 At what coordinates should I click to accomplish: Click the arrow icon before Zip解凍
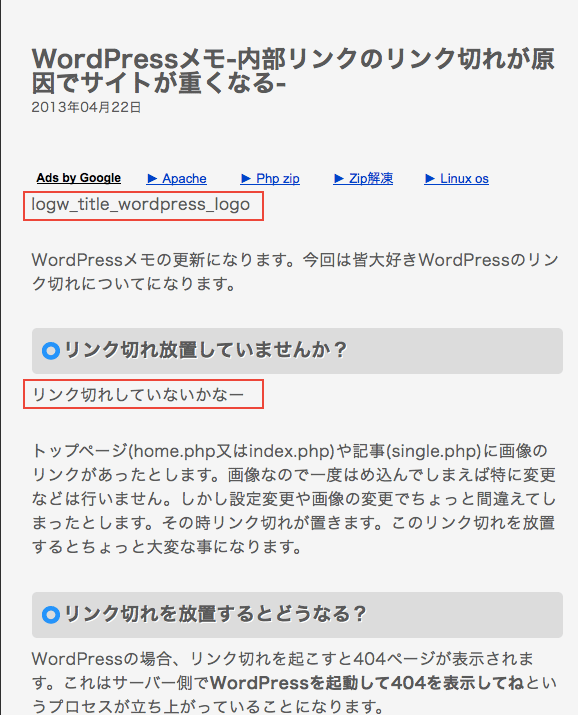tap(339, 179)
